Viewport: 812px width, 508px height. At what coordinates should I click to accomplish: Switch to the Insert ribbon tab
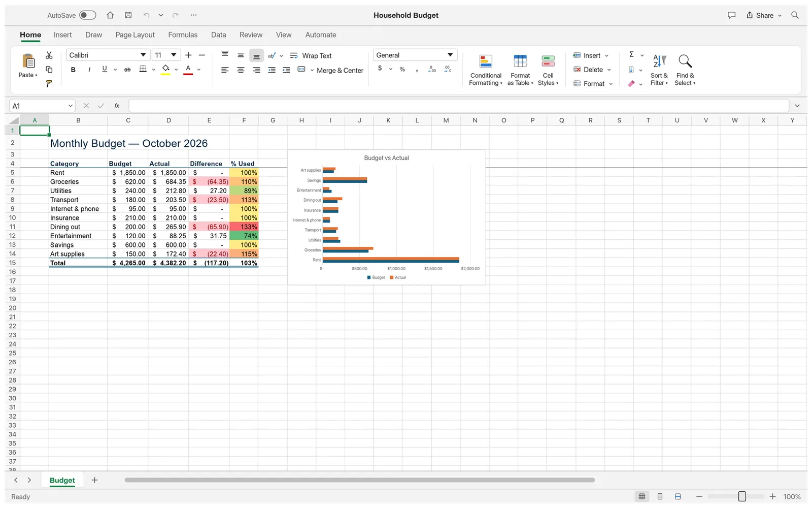click(63, 35)
